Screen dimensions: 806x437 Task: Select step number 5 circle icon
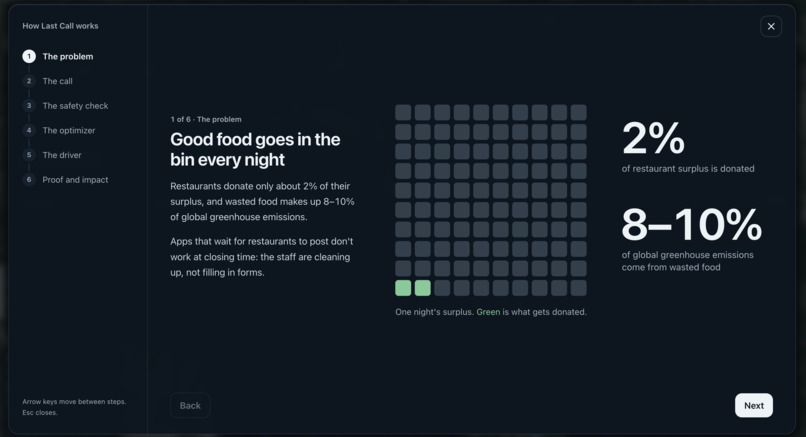tap(29, 155)
